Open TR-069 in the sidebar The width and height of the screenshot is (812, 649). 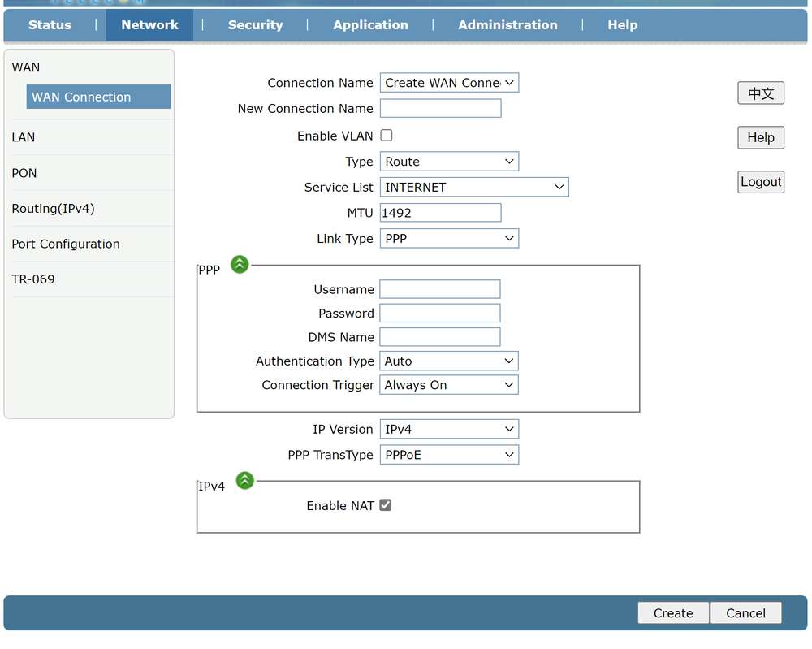point(33,279)
